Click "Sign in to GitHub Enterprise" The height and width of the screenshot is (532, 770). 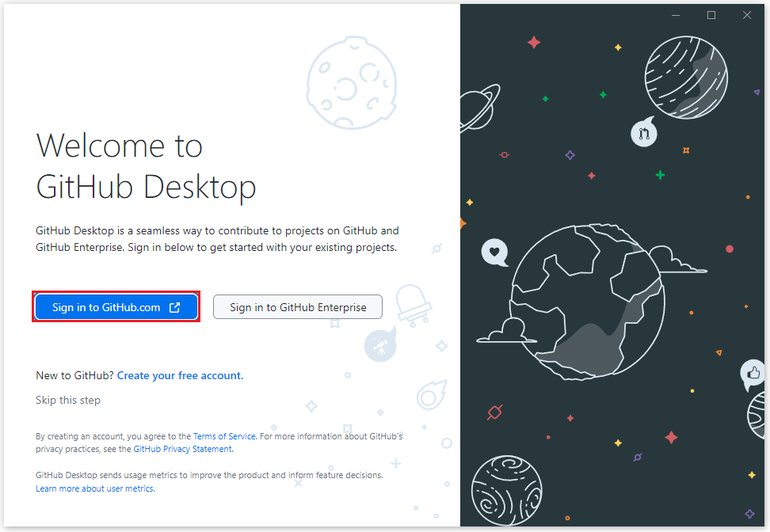[297, 306]
